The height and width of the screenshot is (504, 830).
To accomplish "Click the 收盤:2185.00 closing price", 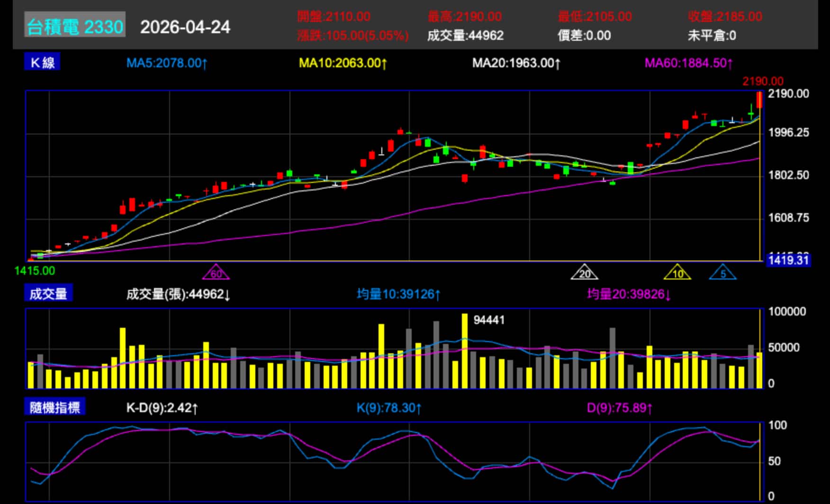I will click(x=725, y=17).
